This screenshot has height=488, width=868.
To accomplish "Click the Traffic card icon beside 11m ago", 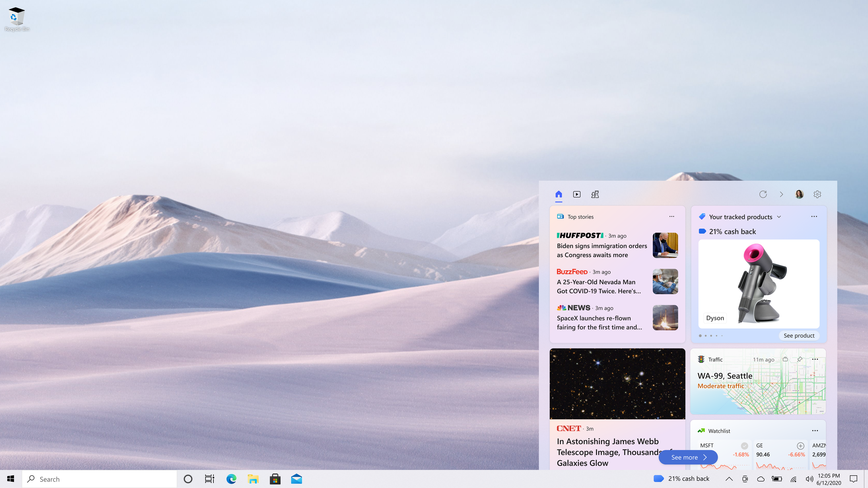I will pyautogui.click(x=785, y=359).
